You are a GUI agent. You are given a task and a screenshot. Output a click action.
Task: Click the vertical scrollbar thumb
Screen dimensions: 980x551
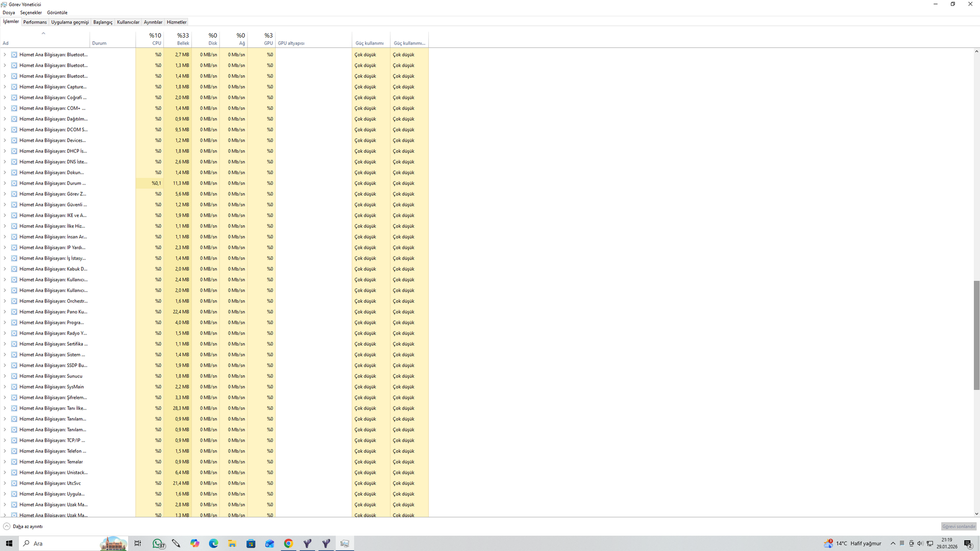click(976, 335)
